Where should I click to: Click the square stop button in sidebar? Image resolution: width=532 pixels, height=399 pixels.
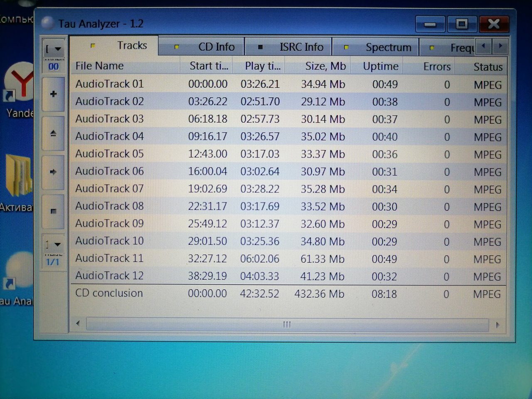point(53,211)
